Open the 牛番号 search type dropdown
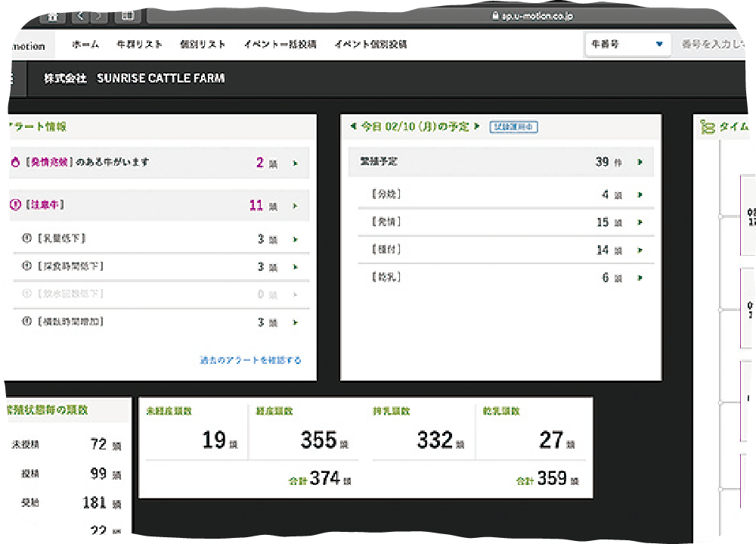 628,45
